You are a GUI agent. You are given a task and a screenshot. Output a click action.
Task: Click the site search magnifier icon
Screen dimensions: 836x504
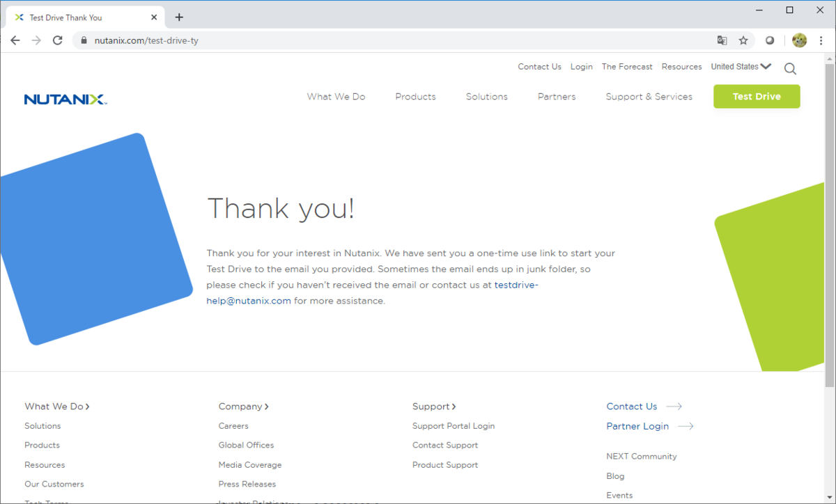pyautogui.click(x=790, y=68)
